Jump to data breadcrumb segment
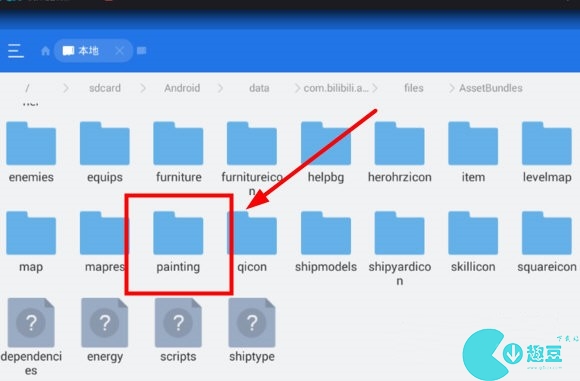Screen dimensions: 580x381 point(259,88)
